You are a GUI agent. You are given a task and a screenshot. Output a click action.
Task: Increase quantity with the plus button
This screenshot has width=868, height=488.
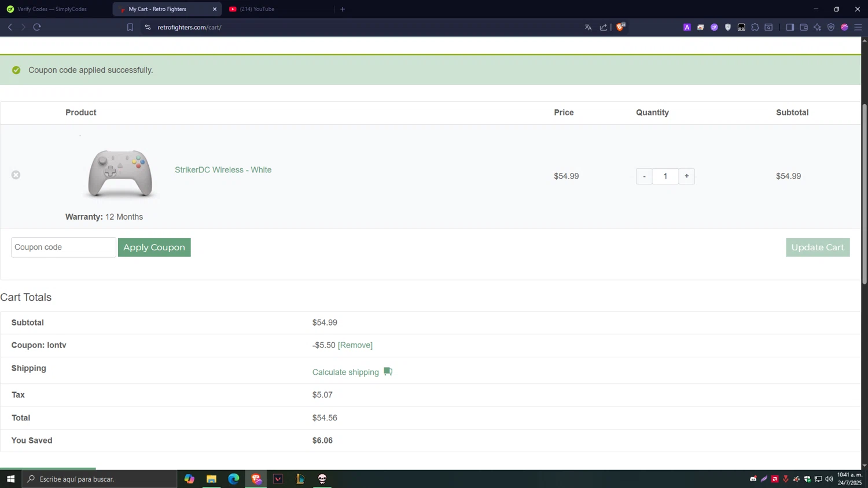pyautogui.click(x=686, y=176)
